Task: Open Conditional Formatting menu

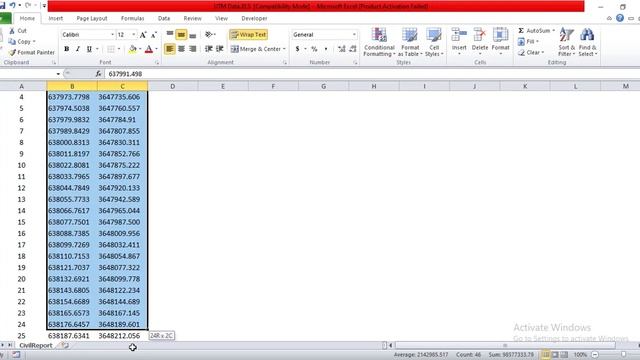Action: (379, 42)
